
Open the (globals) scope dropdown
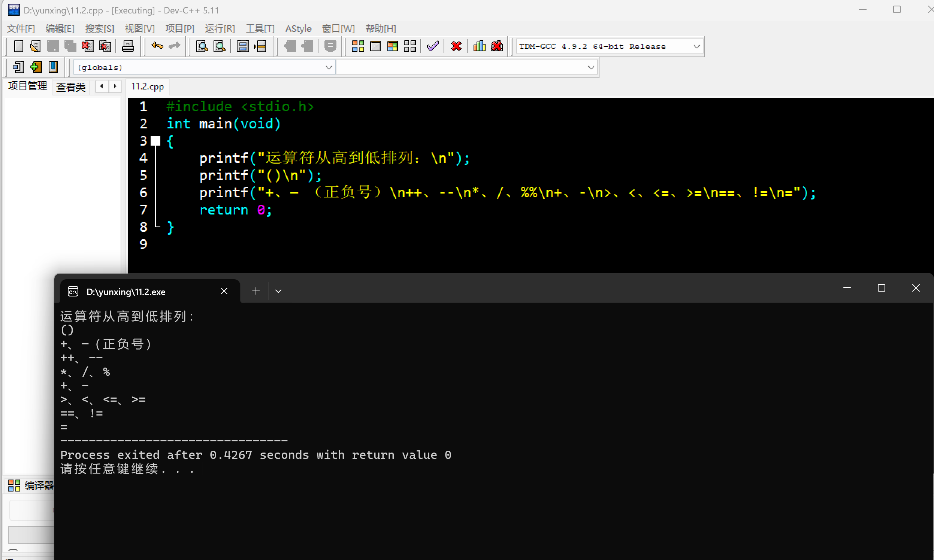pyautogui.click(x=329, y=67)
